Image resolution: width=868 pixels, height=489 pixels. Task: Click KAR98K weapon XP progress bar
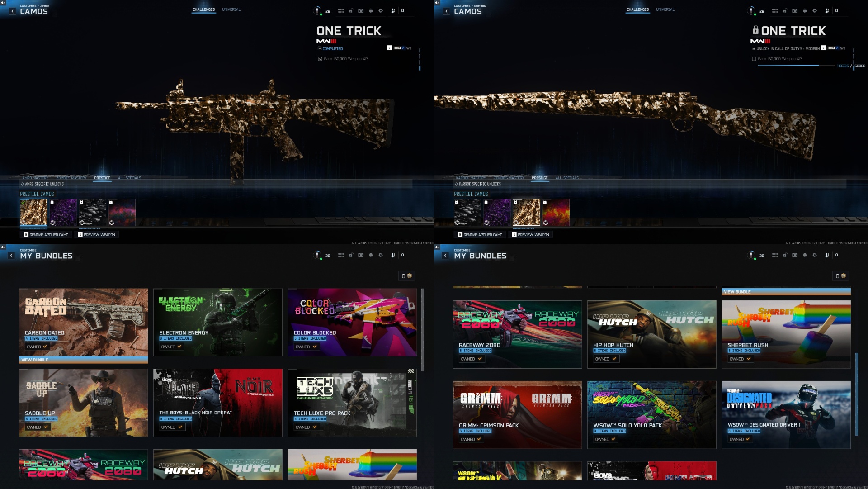coord(796,66)
